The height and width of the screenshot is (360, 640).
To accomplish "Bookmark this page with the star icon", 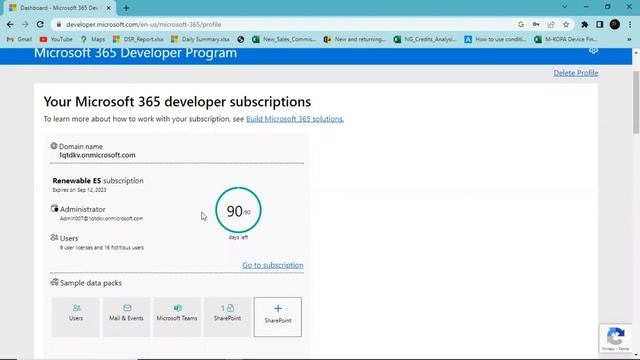I will click(566, 24).
